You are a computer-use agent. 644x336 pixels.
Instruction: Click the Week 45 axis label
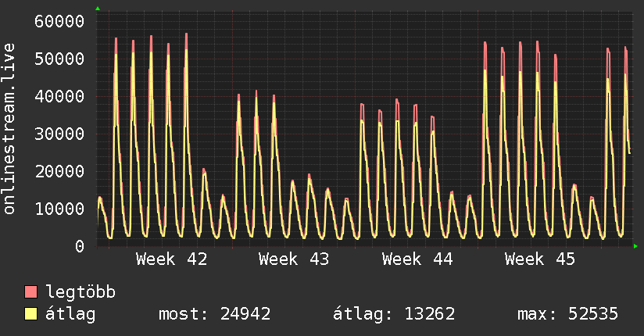tap(540, 259)
